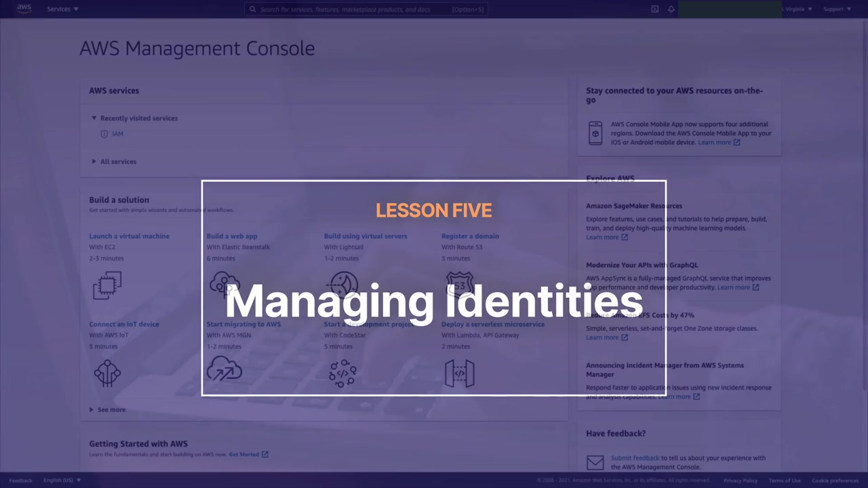The image size is (868, 488).
Task: Open Learn more under SageMaker Resources
Action: click(x=607, y=237)
